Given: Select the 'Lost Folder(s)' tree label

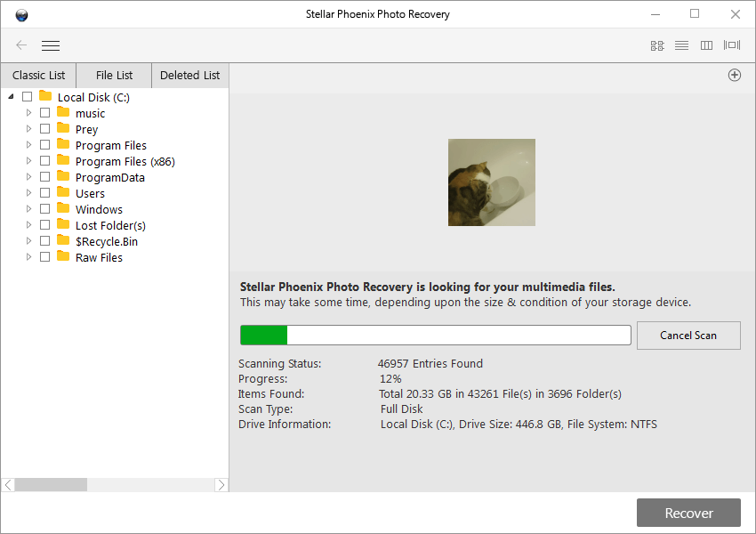Looking at the screenshot, I should click(110, 226).
